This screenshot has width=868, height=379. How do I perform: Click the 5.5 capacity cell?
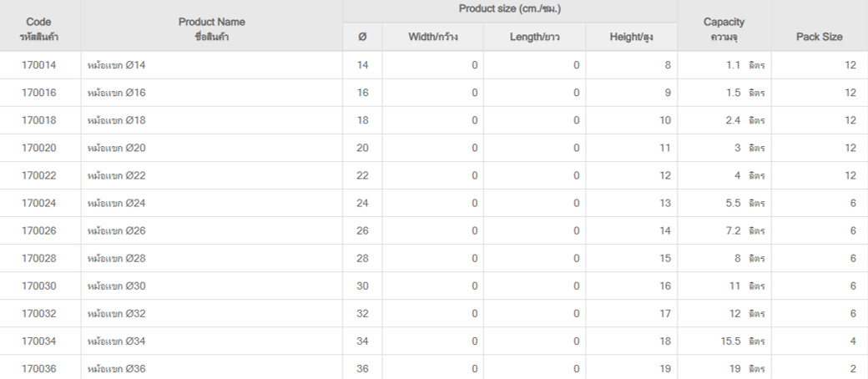(x=724, y=203)
